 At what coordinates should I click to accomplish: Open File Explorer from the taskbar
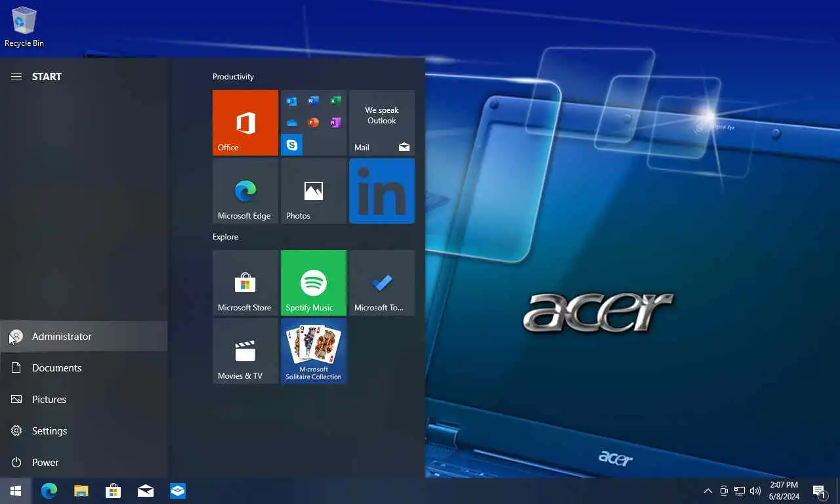[x=81, y=491]
